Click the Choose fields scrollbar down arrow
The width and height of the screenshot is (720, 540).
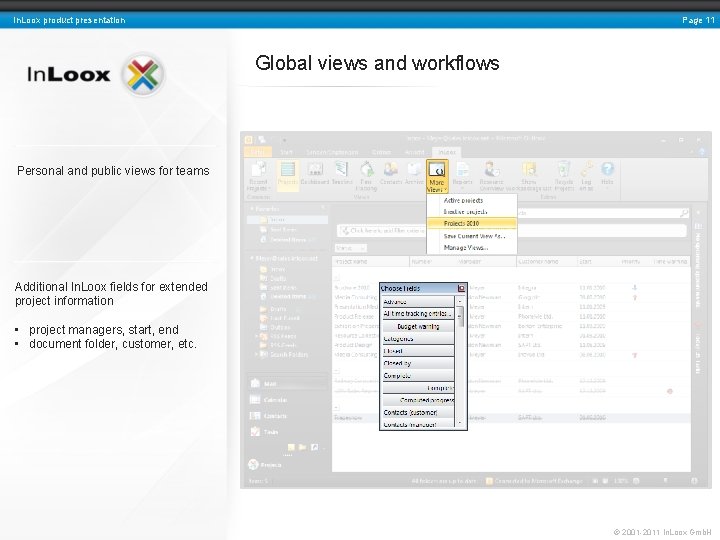coord(460,422)
